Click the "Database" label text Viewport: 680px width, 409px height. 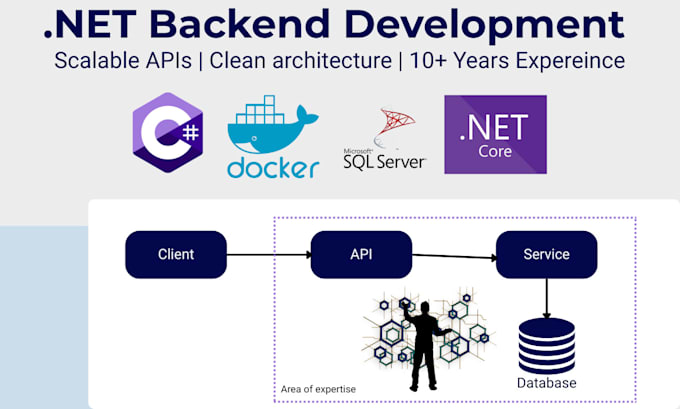(546, 383)
